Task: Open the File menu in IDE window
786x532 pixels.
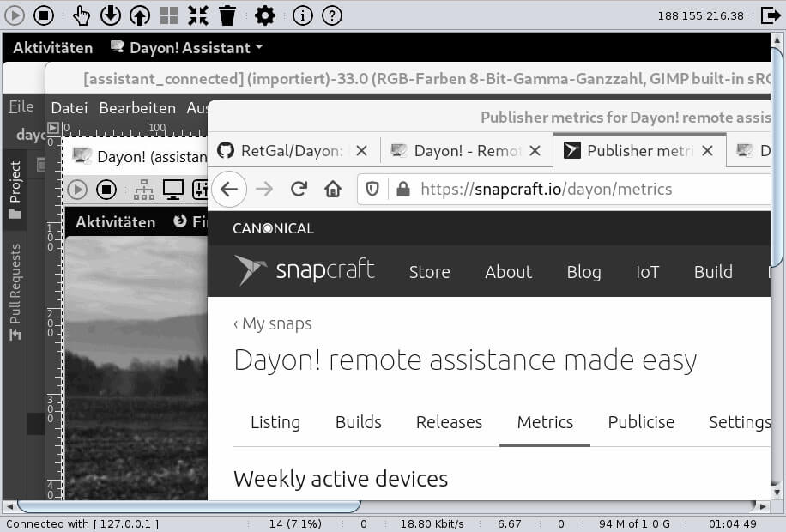Action: click(21, 106)
